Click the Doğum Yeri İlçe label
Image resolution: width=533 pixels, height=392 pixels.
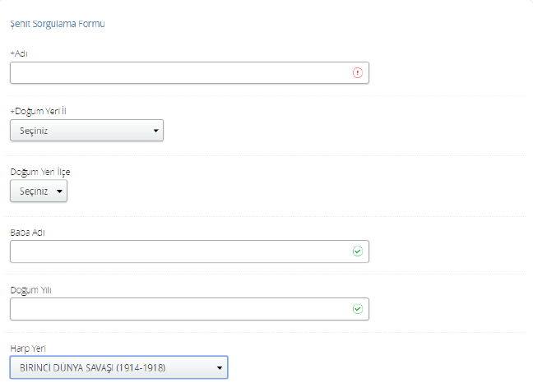click(39, 172)
